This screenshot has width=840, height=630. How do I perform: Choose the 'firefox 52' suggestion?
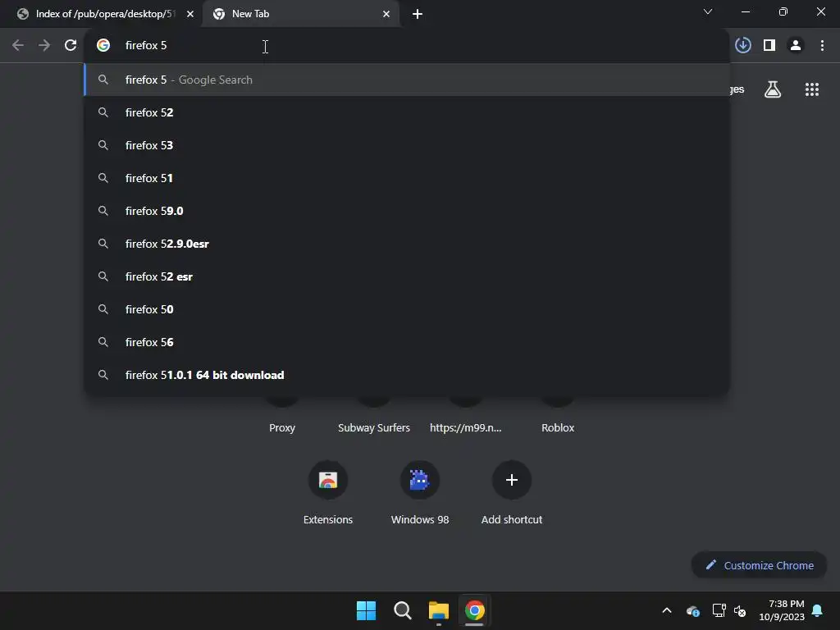[x=407, y=112]
